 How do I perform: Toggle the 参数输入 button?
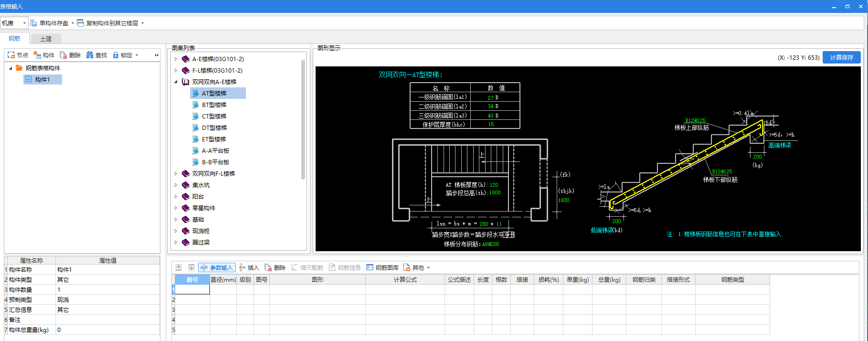pyautogui.click(x=217, y=267)
